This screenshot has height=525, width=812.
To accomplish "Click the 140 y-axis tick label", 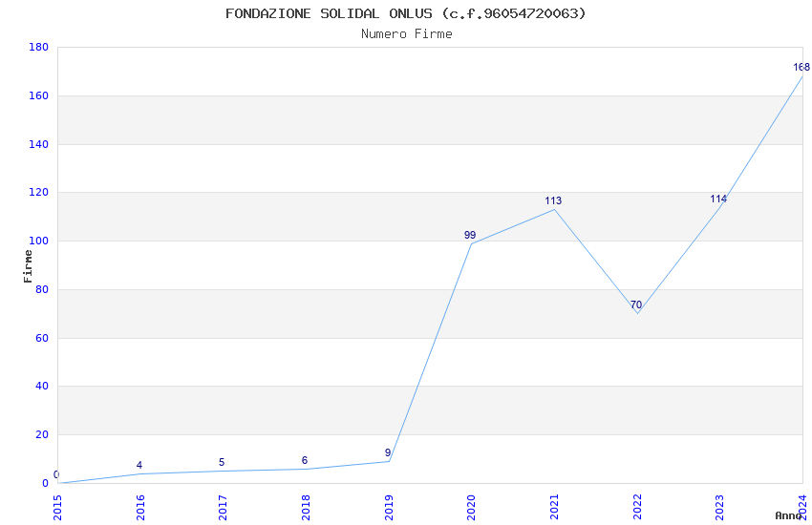I will point(38,144).
